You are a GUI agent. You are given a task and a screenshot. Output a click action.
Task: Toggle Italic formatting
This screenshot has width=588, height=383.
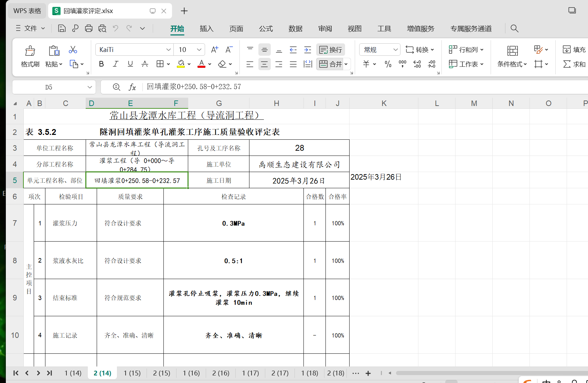(116, 64)
